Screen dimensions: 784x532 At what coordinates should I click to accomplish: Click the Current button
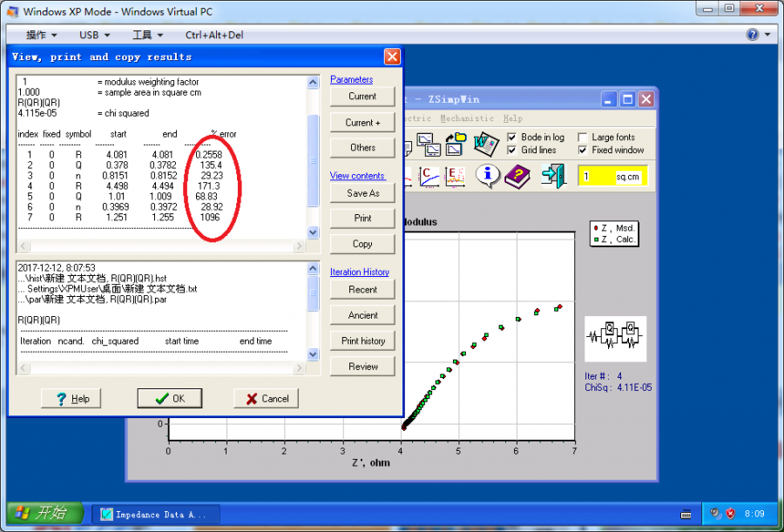click(362, 96)
